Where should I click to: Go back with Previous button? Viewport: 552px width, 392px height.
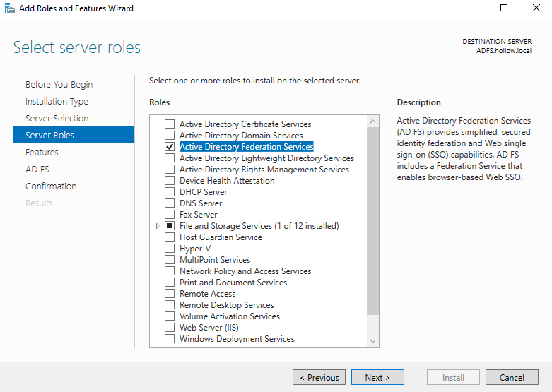coord(319,378)
